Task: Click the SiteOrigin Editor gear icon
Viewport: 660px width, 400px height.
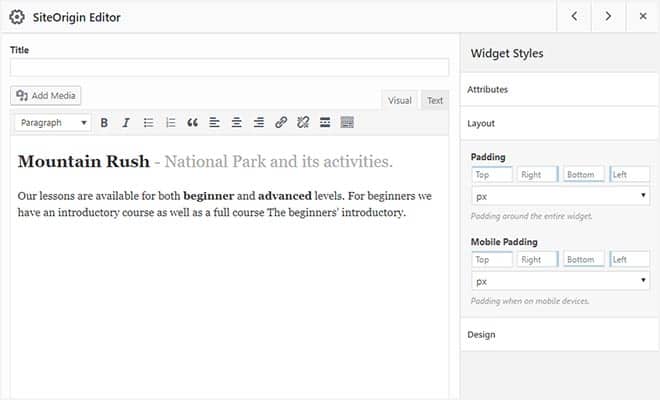Action: (17, 17)
